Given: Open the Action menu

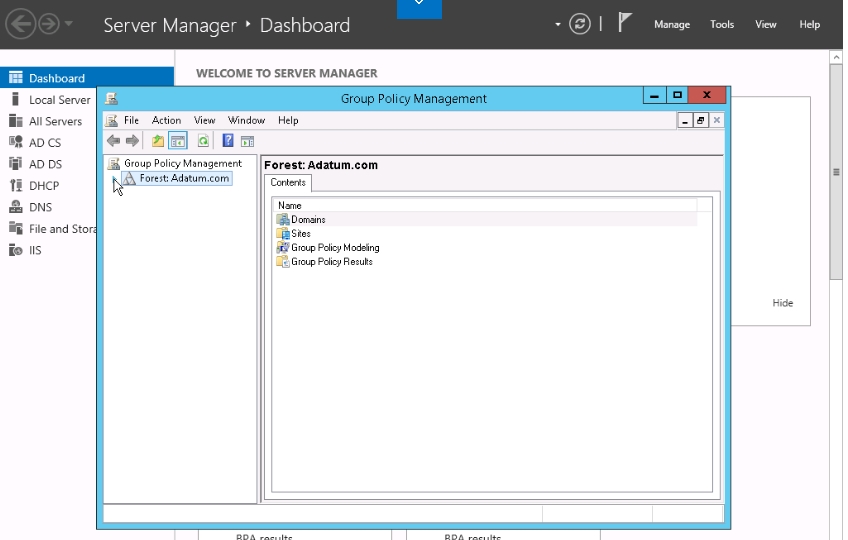Looking at the screenshot, I should [167, 120].
